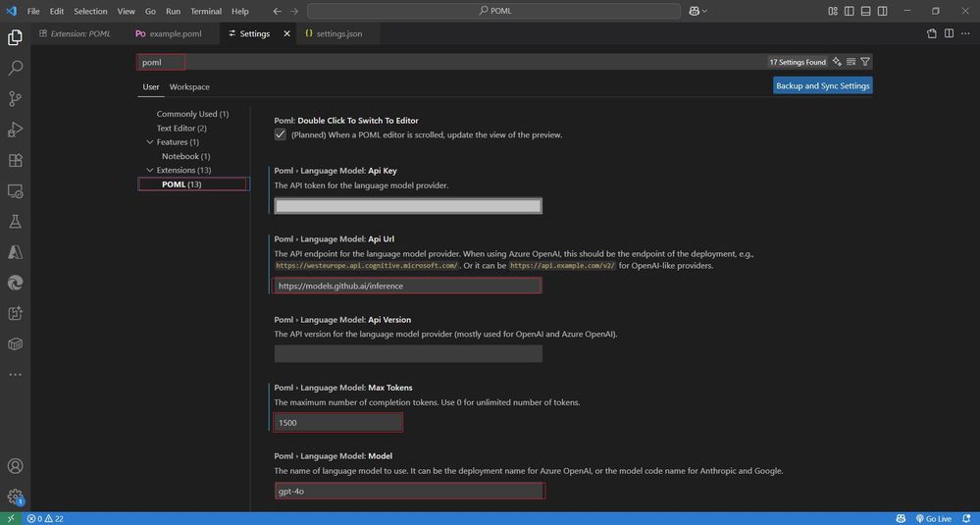
Task: Open the Help menu
Action: (240, 11)
